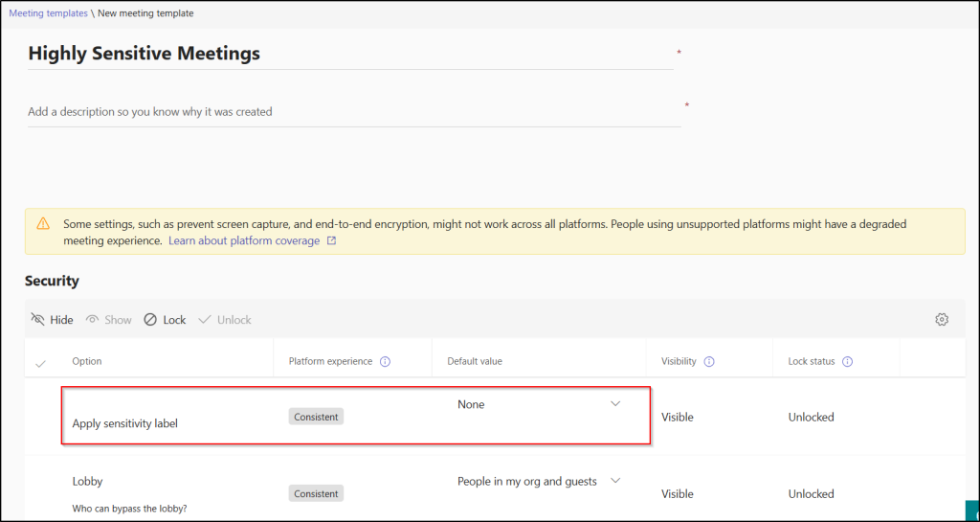This screenshot has width=980, height=522.
Task: Click the external link icon after platform coverage
Action: [x=331, y=240]
